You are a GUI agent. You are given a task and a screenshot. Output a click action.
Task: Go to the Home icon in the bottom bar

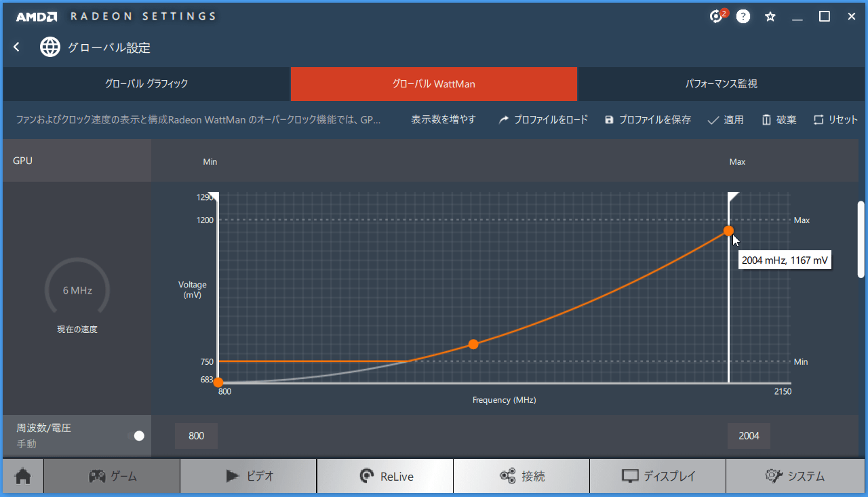[23, 476]
